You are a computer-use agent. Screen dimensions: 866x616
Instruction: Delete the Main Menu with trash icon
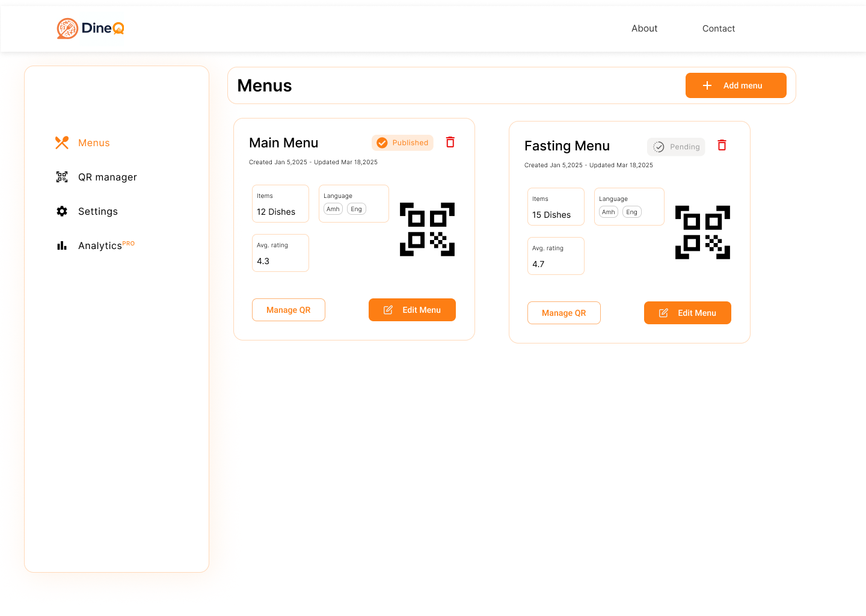450,142
